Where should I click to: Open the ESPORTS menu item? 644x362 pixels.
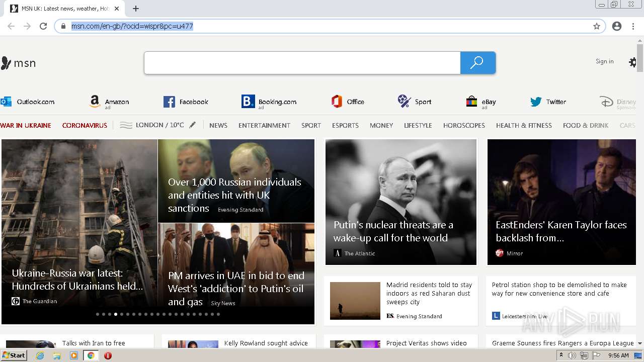point(345,125)
